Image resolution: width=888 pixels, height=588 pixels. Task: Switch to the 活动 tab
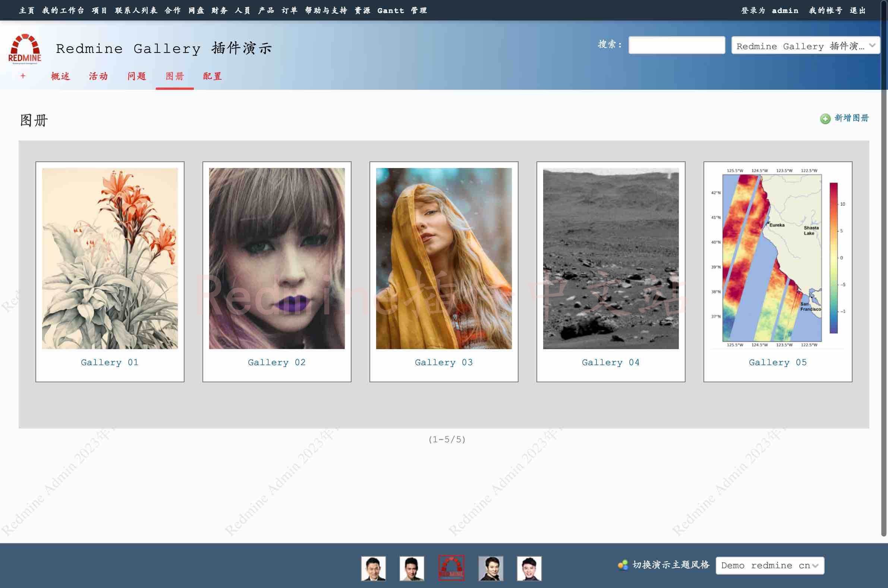(98, 76)
